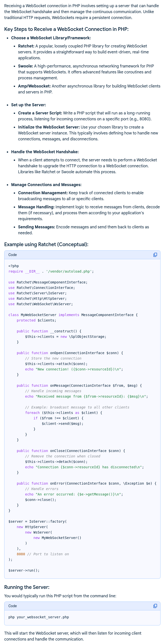
Task: Click 'Manage Connections and Messages:' bullet heading
Action: pyautogui.click(x=46, y=185)
